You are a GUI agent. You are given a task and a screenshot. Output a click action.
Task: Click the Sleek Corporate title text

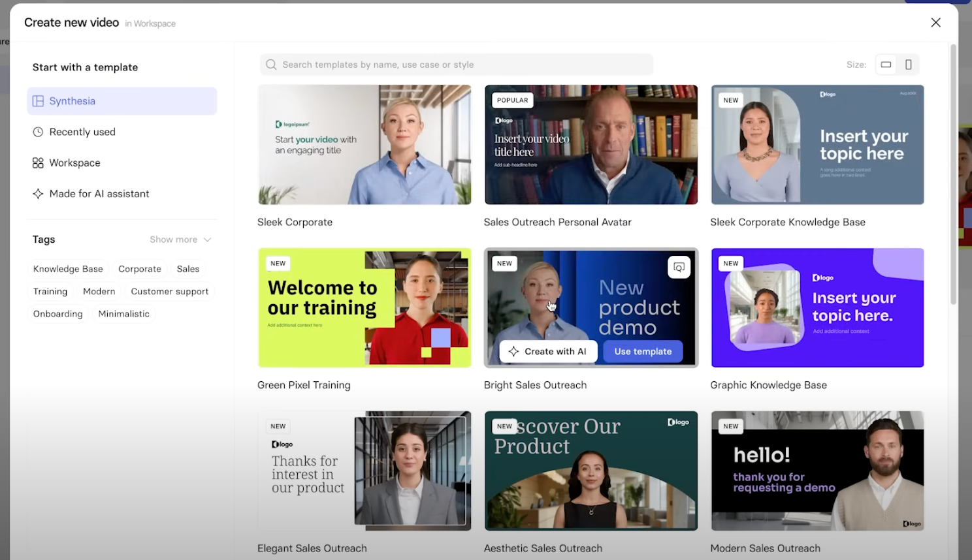click(295, 222)
